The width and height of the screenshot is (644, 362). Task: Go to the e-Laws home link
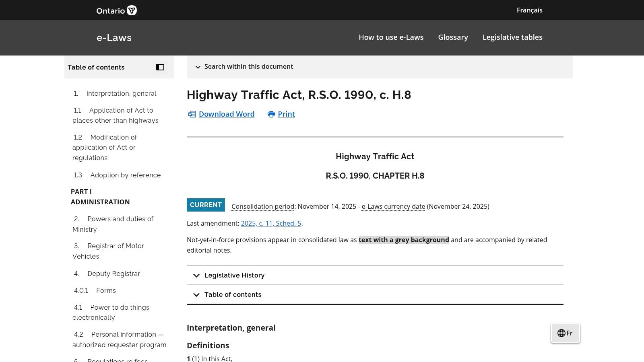click(114, 38)
